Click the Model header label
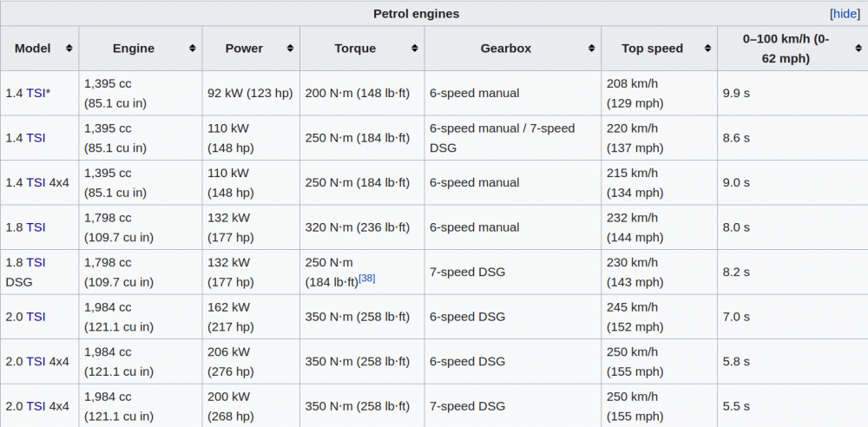 click(x=33, y=49)
